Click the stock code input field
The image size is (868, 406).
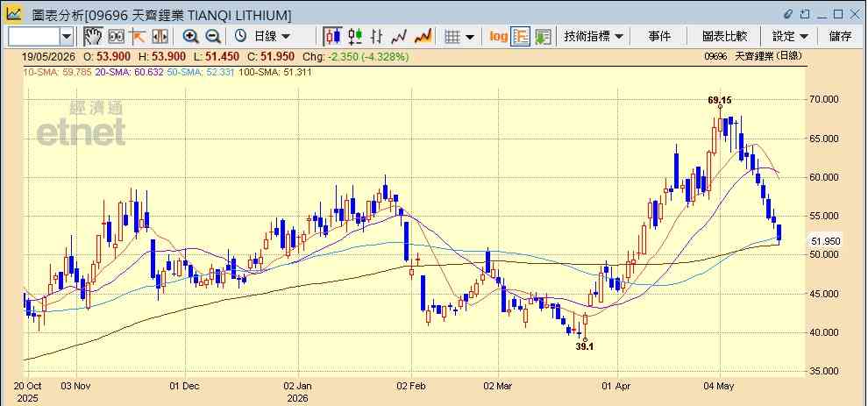pyautogui.click(x=33, y=37)
